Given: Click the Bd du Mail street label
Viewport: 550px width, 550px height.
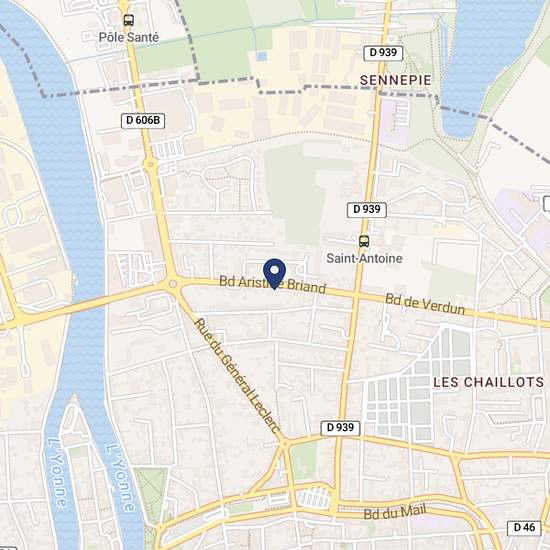Looking at the screenshot, I should coord(395,512).
